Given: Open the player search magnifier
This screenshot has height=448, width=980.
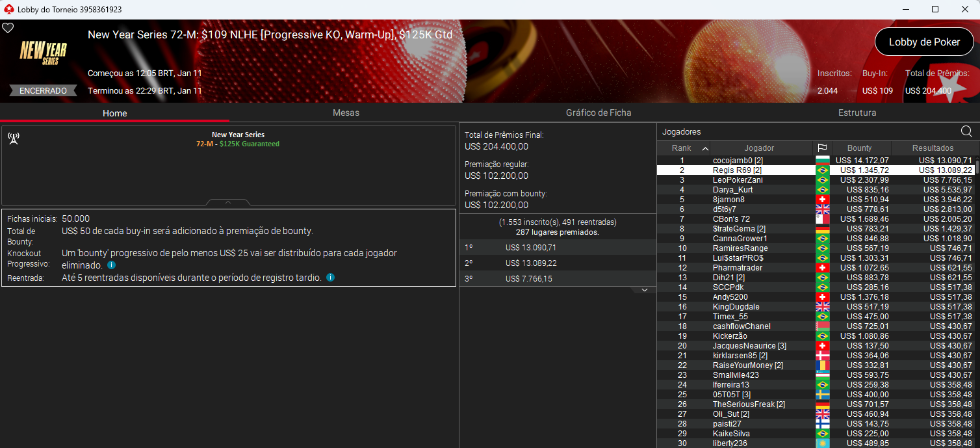Looking at the screenshot, I should 966,132.
